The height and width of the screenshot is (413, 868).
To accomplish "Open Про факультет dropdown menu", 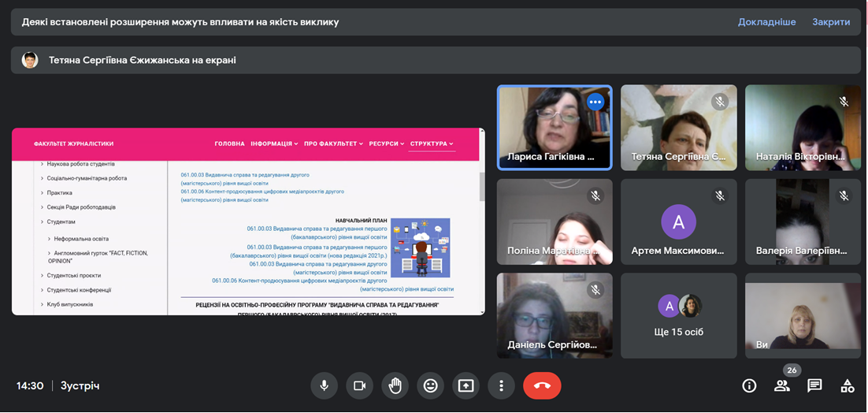I will [x=334, y=144].
